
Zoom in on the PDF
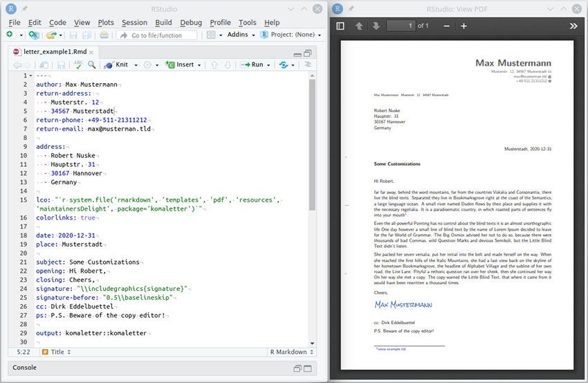463,26
